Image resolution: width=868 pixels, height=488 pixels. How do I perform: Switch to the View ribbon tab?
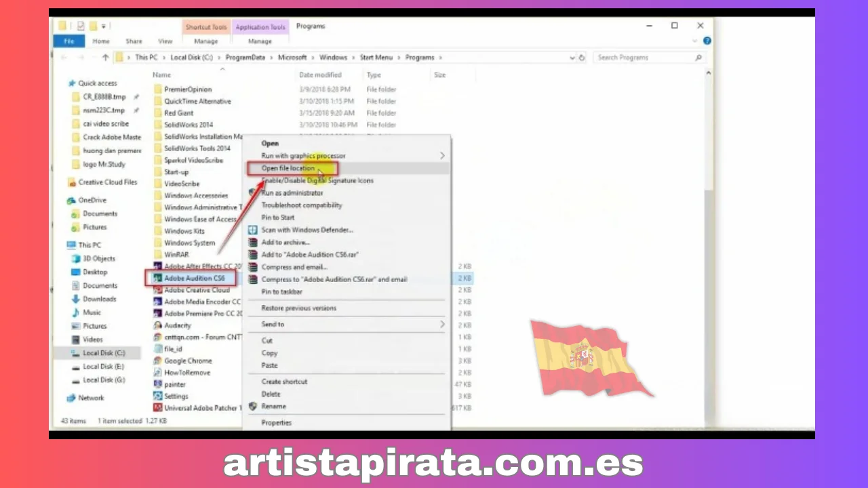(x=165, y=41)
